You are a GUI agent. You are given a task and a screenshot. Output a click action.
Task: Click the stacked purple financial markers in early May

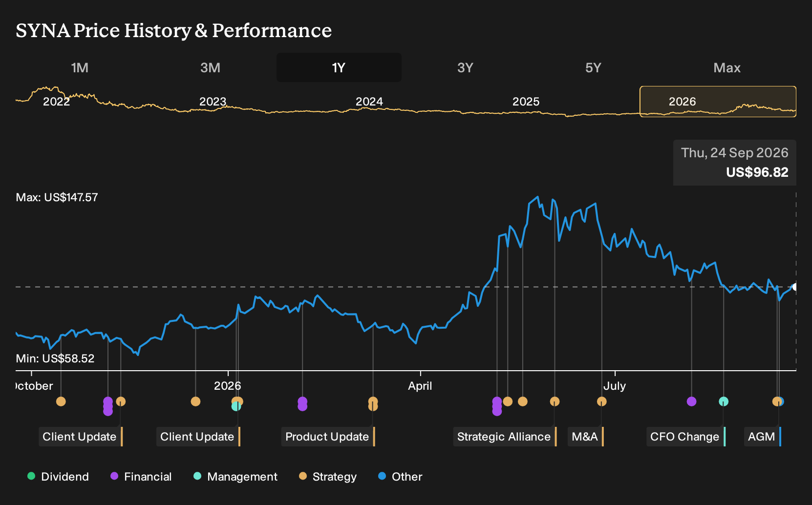pyautogui.click(x=497, y=406)
